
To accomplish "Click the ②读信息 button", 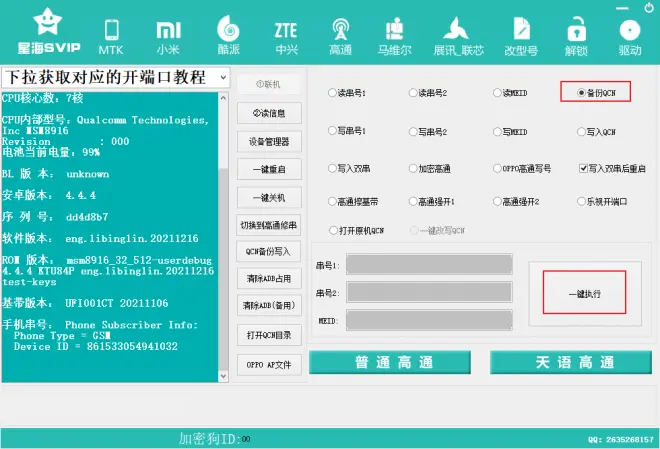I will [x=269, y=113].
